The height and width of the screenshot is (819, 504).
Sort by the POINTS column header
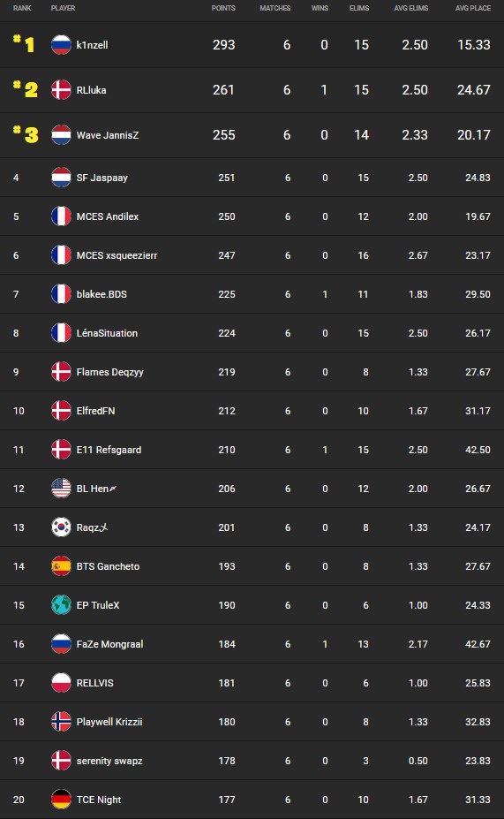click(223, 8)
